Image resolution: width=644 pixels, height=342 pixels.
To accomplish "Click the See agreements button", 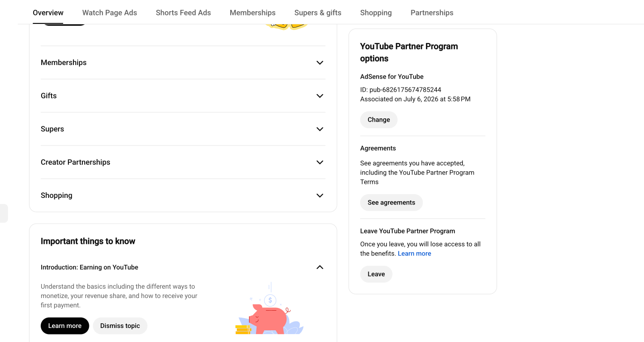I will (x=391, y=203).
